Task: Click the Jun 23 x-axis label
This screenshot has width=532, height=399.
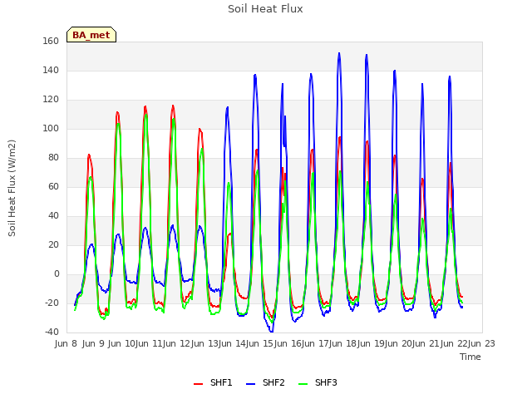Action: click(x=482, y=343)
